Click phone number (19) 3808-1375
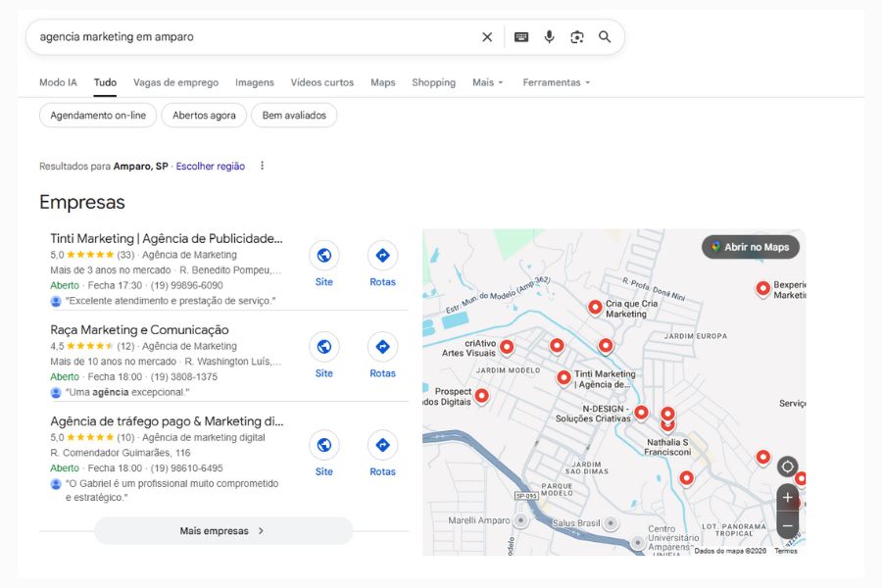The height and width of the screenshot is (588, 882). point(184,376)
